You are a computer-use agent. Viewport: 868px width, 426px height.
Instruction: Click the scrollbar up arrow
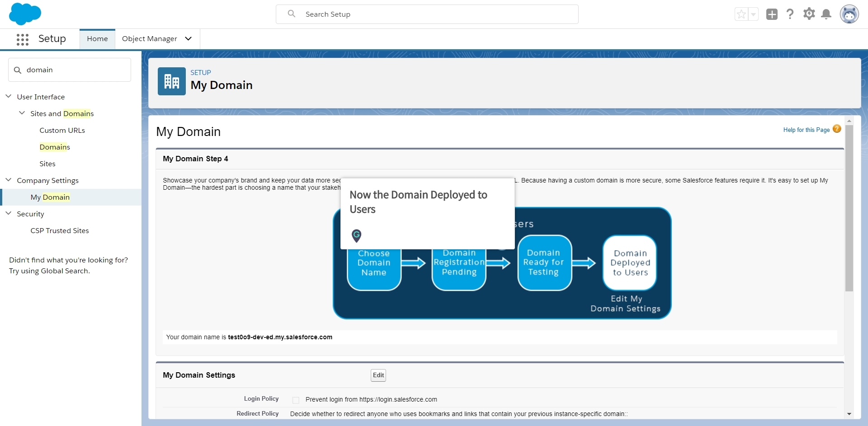coord(849,121)
